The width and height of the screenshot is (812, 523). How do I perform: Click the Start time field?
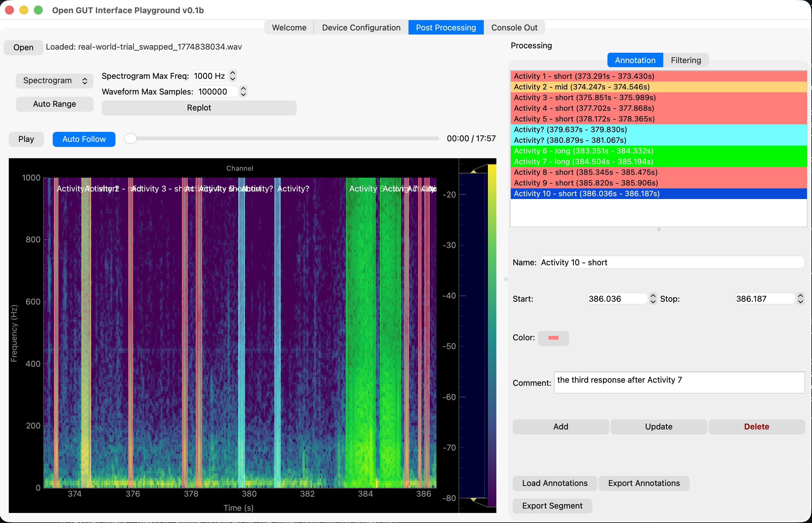[x=617, y=299]
